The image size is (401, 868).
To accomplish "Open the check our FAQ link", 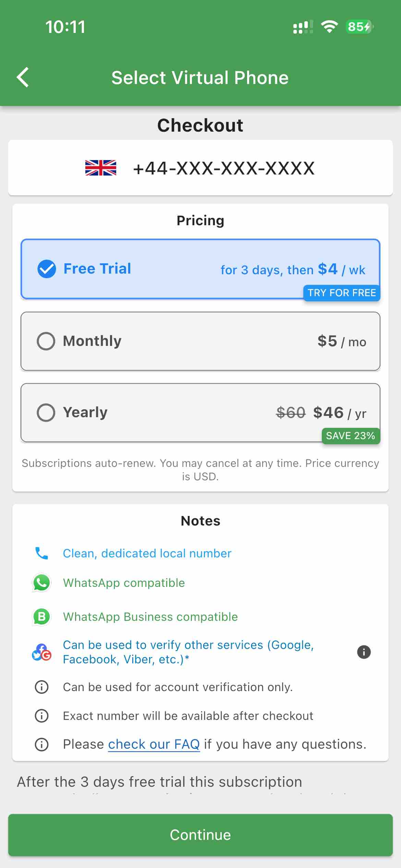I will (x=154, y=745).
